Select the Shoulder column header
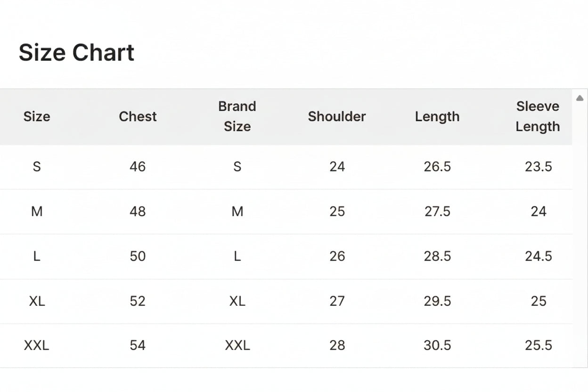 [337, 116]
